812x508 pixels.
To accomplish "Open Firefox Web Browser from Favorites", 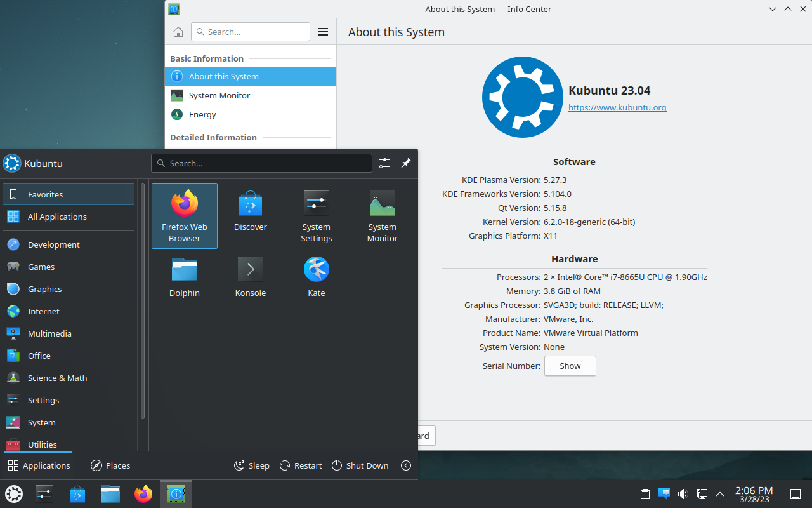I will tap(185, 215).
